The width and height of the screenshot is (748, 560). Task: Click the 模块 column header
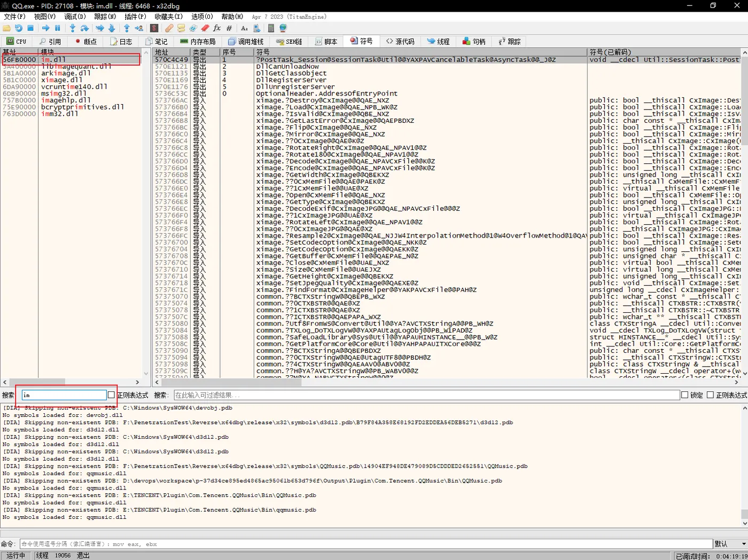coord(91,52)
